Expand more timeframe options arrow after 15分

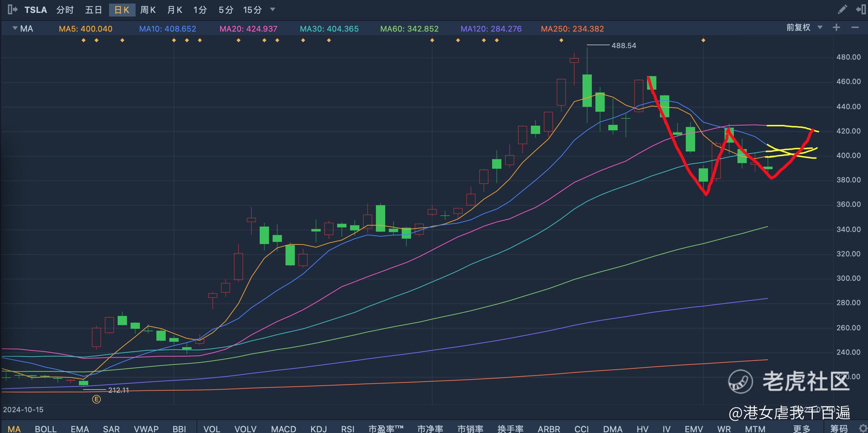(273, 9)
